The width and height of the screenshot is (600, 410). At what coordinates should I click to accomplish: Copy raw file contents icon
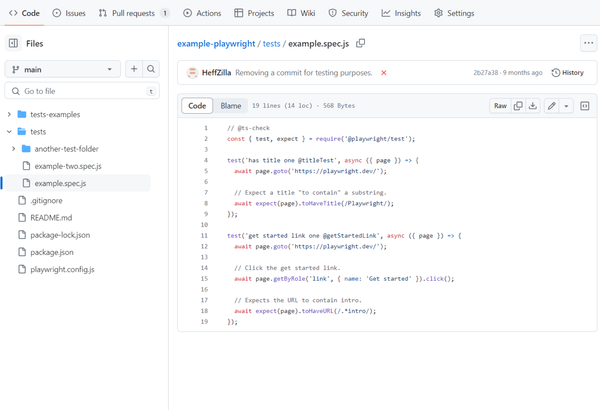click(x=518, y=106)
